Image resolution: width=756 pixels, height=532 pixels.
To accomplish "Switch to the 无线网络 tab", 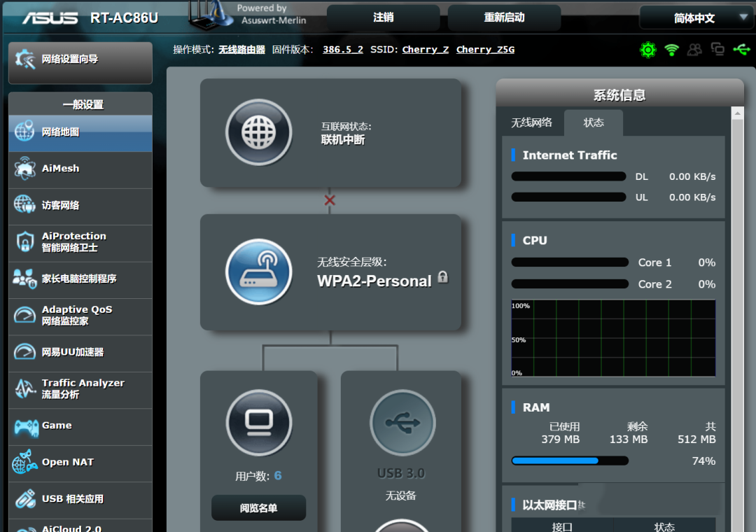I will (x=531, y=122).
